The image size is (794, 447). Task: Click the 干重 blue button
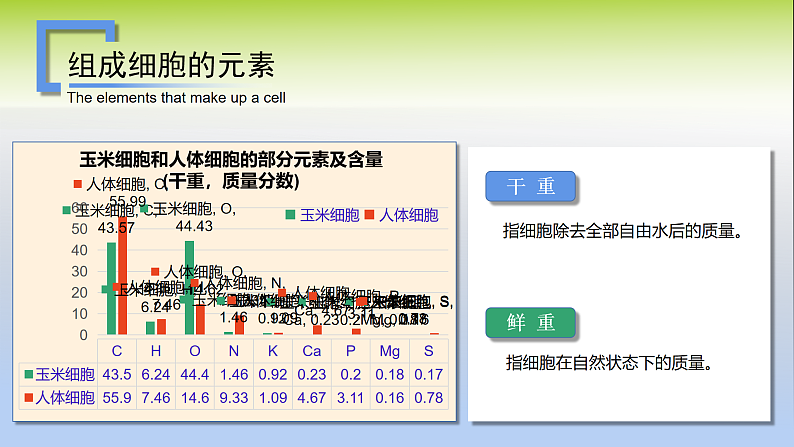click(530, 186)
